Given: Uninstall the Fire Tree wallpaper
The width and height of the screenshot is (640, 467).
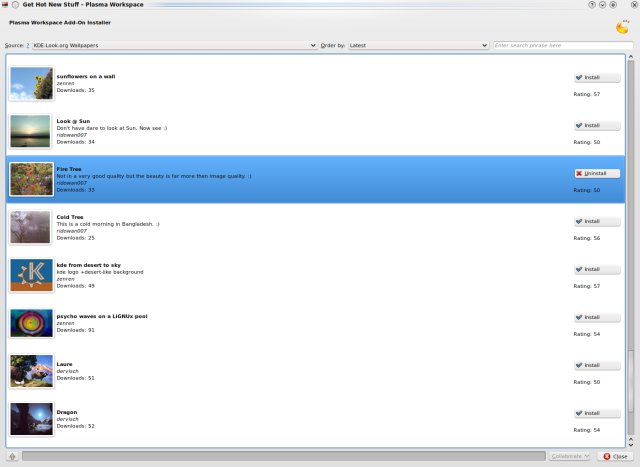Looking at the screenshot, I should coord(597,173).
